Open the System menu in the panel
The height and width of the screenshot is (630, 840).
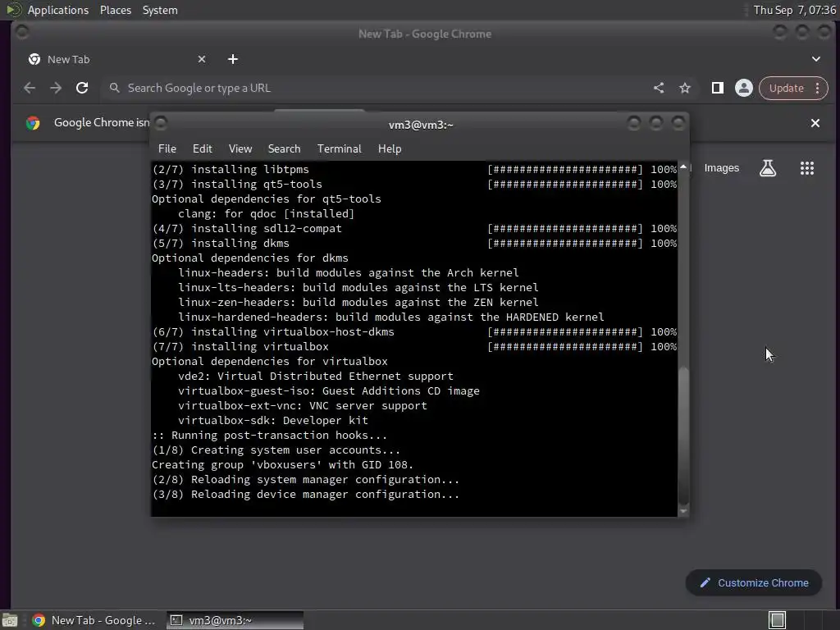coord(160,10)
